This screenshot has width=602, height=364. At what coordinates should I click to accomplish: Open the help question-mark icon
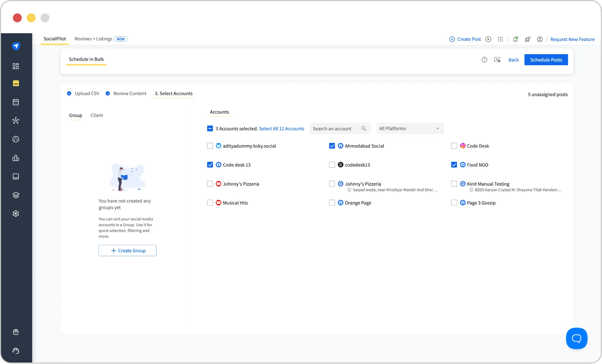coord(484,60)
